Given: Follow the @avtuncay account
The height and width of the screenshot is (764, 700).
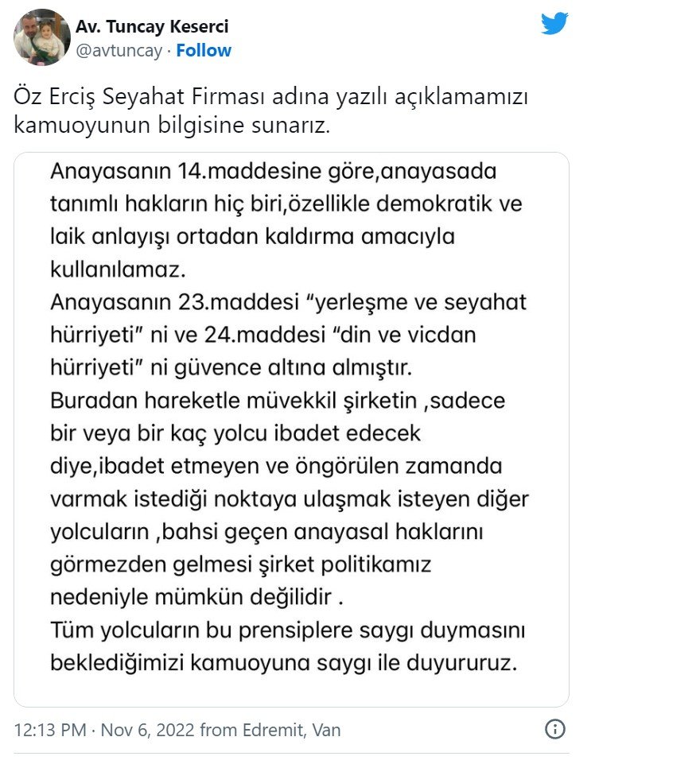Looking at the screenshot, I should point(204,50).
